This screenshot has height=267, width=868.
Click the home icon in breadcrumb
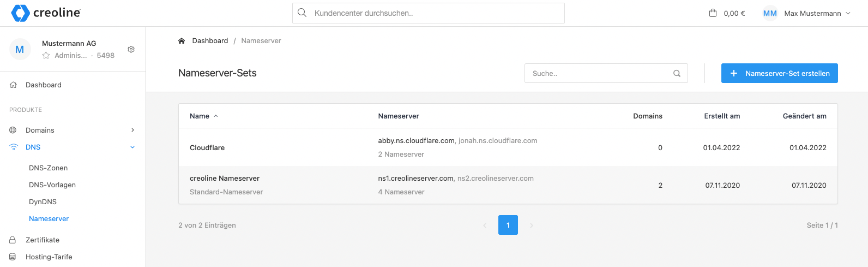(x=182, y=41)
